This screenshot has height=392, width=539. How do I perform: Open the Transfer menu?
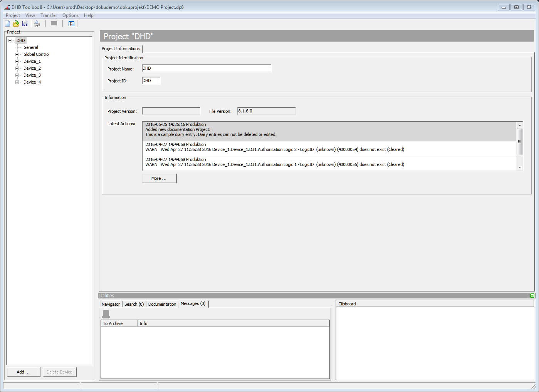coord(49,15)
